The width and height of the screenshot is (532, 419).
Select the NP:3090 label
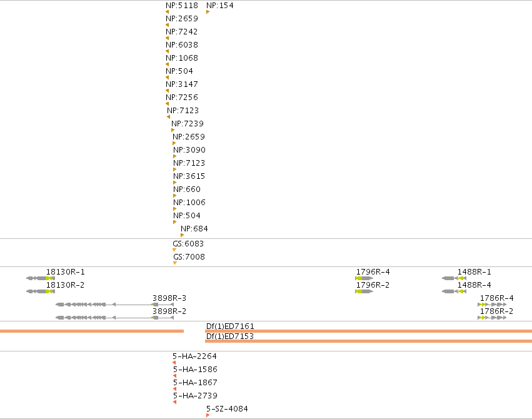tap(189, 150)
